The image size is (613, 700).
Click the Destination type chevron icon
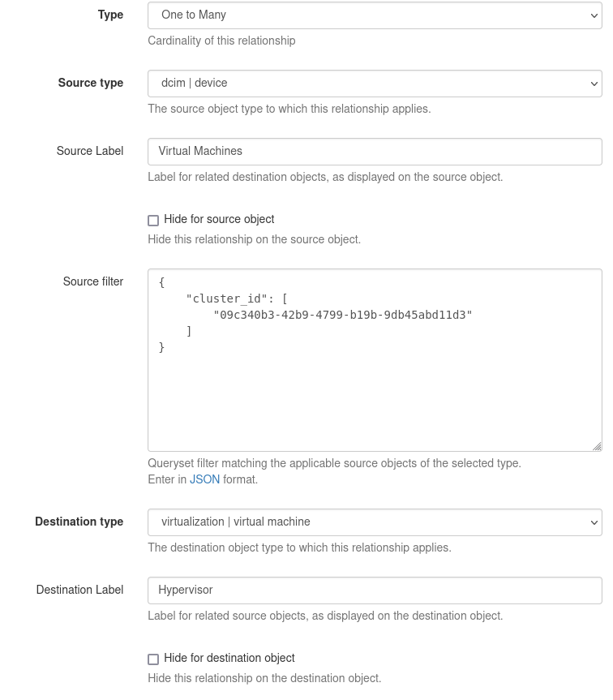click(594, 522)
